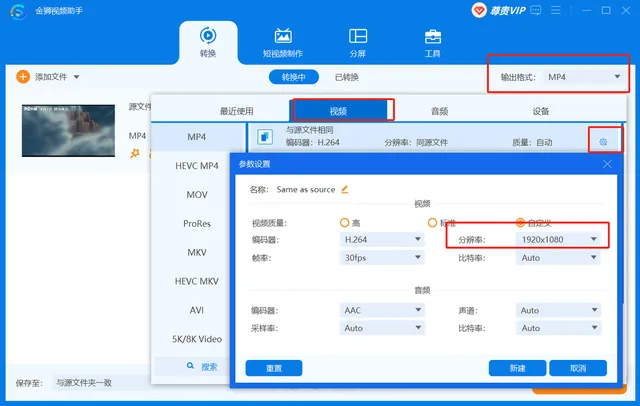Switch to the 分屏 split-screen tab
Screen dimensions: 640x406
[358, 42]
